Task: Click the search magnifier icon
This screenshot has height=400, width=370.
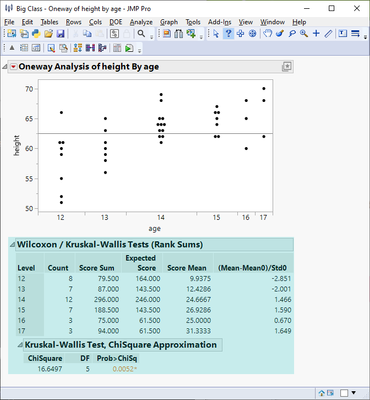Action: (x=141, y=34)
